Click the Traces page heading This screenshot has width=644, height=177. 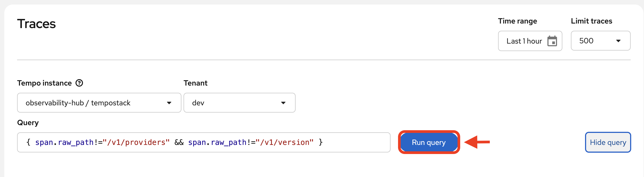pyautogui.click(x=36, y=24)
